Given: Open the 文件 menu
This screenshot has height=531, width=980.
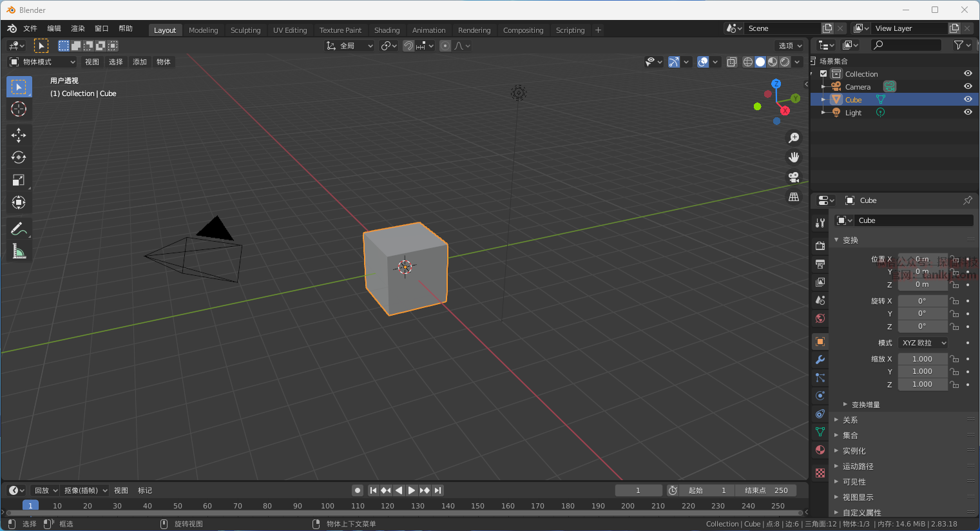Looking at the screenshot, I should click(30, 28).
